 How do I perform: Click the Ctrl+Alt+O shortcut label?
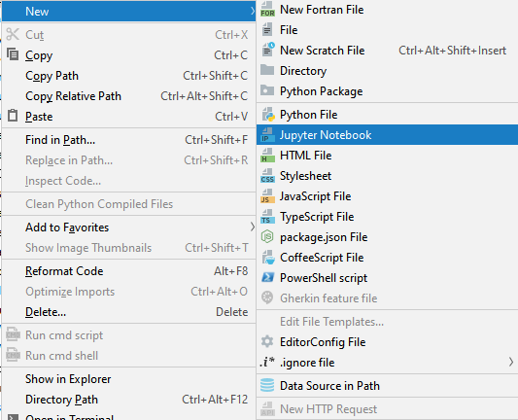pyautogui.click(x=219, y=292)
